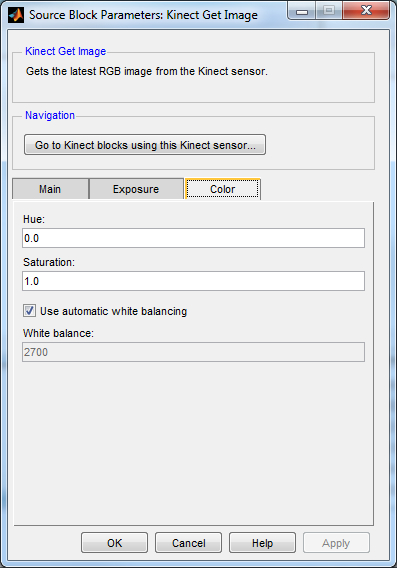This screenshot has width=397, height=568.
Task: Click the Hue input field
Action: pyautogui.click(x=193, y=238)
